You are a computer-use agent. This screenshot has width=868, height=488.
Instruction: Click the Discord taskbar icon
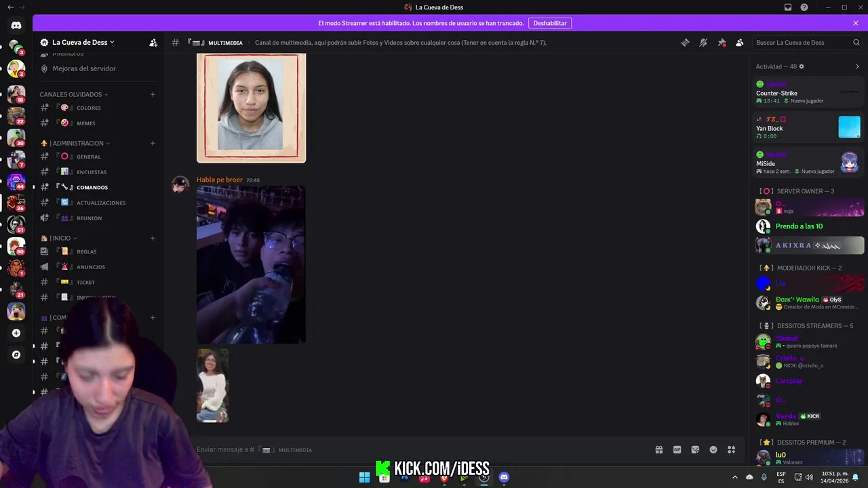point(504,477)
